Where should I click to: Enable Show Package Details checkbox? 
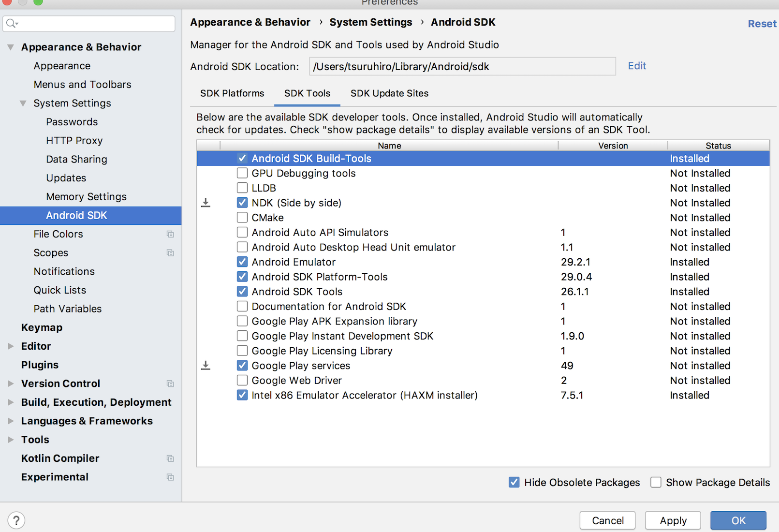coord(656,482)
